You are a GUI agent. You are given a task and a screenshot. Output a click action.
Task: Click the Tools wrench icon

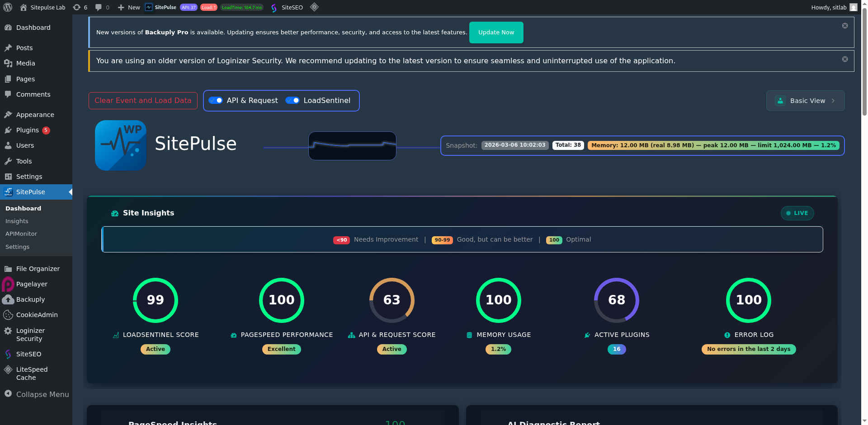pyautogui.click(x=8, y=161)
